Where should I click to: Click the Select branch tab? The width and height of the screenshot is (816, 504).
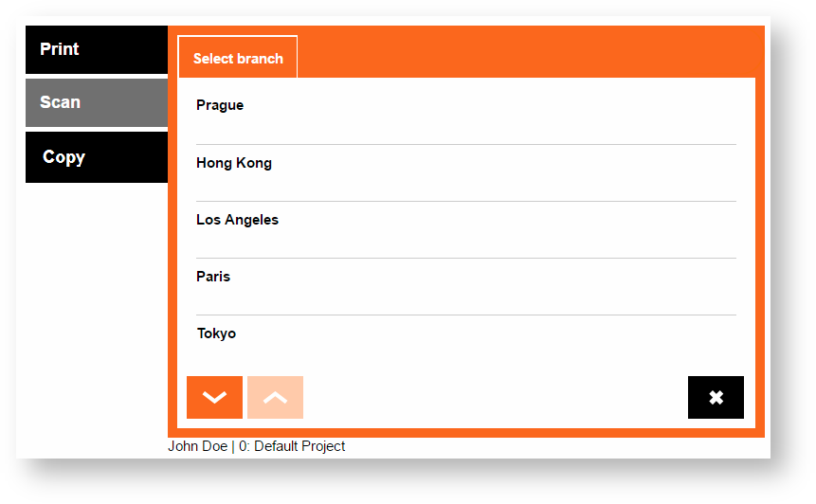(x=238, y=58)
